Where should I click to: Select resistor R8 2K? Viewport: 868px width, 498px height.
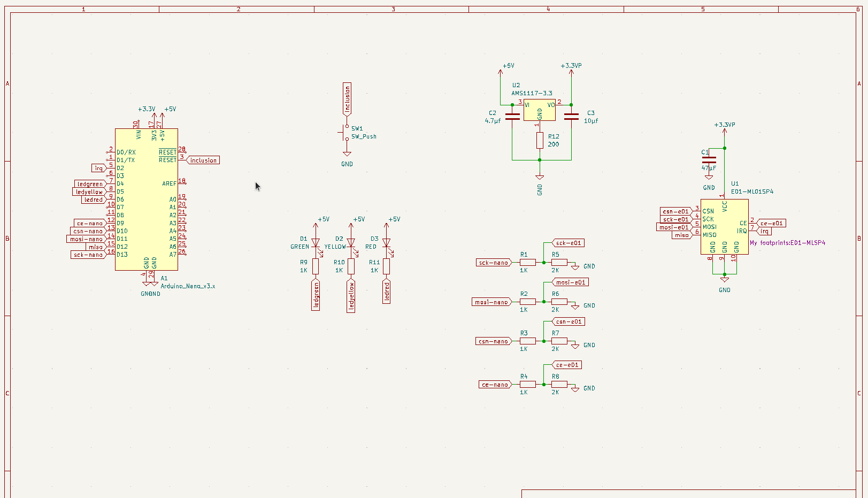click(x=559, y=384)
